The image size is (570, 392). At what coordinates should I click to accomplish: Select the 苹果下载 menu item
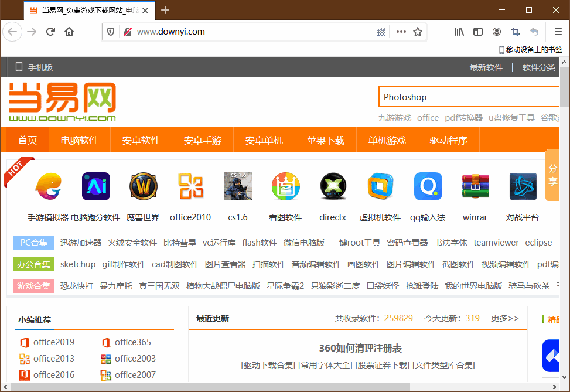325,139
